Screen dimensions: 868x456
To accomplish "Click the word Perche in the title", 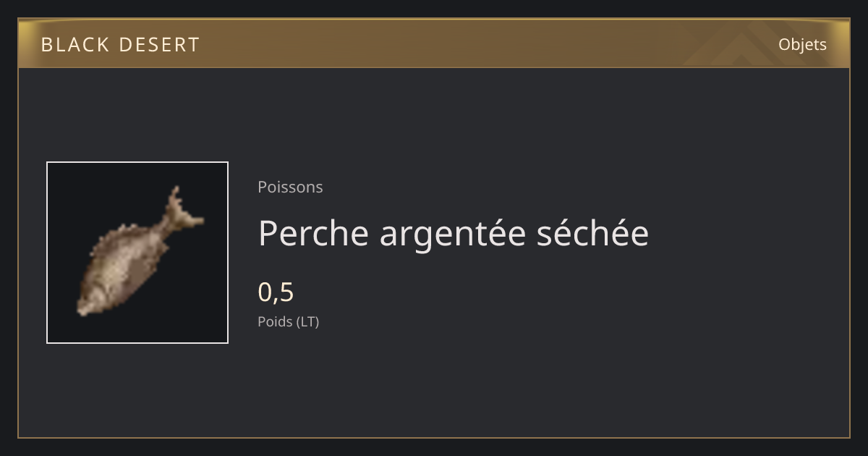I will point(314,233).
